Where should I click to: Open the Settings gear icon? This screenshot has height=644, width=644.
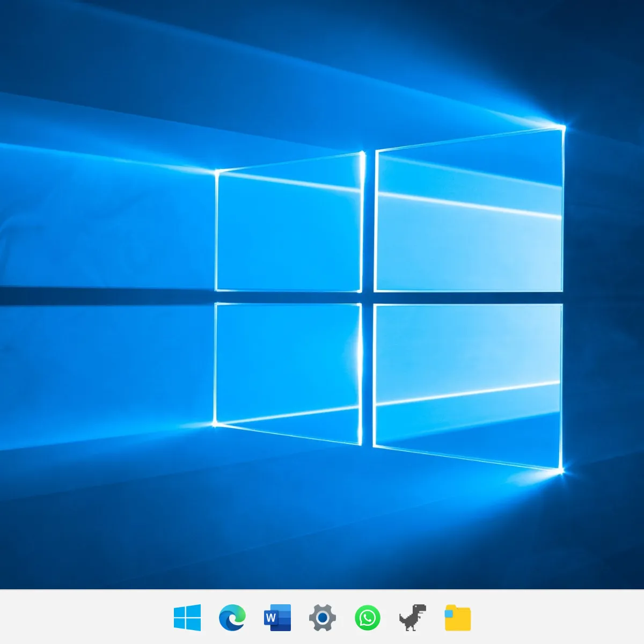(323, 618)
